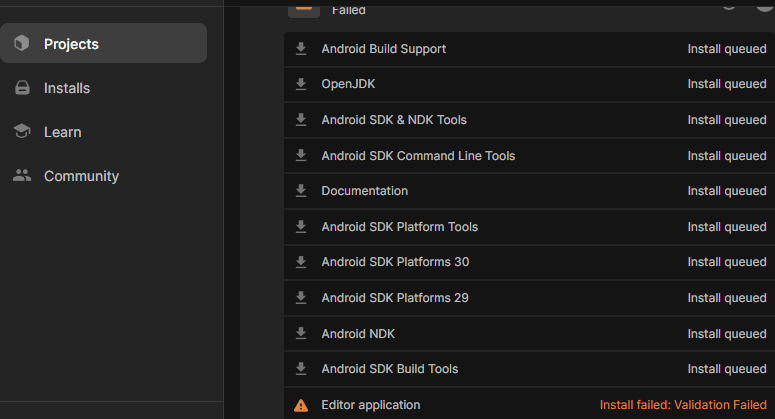Click Install queued status for Android NDK

pyautogui.click(x=727, y=334)
